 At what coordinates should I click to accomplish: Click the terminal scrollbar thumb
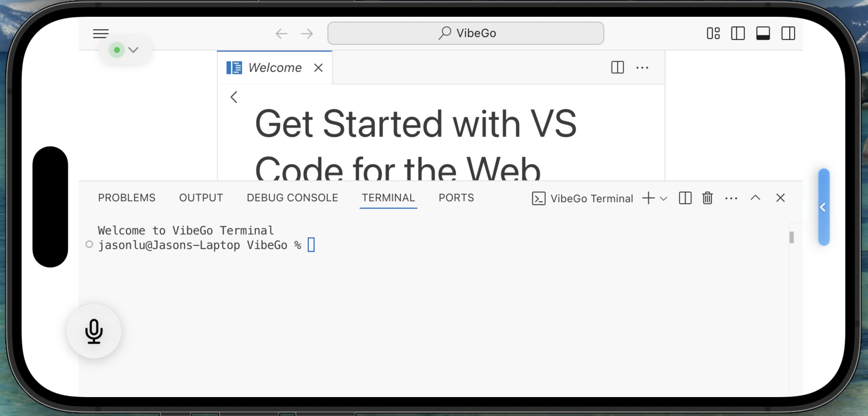[791, 237]
